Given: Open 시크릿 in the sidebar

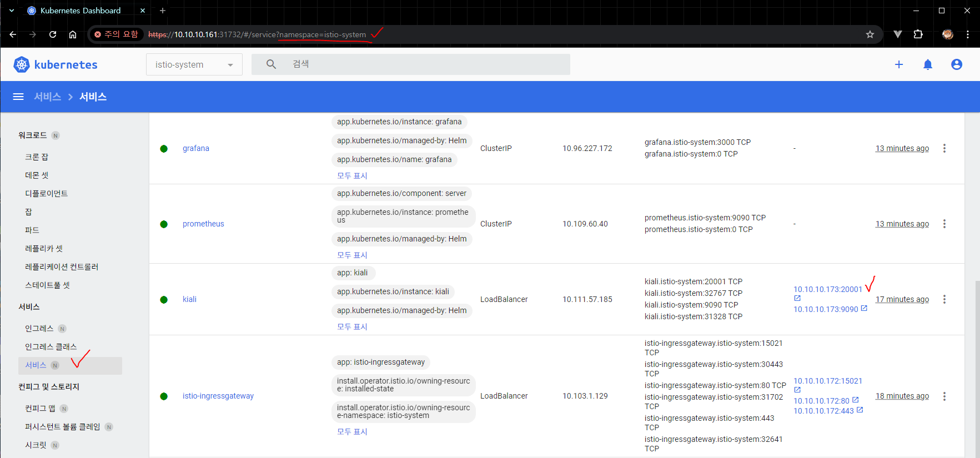Looking at the screenshot, I should click(x=36, y=445).
